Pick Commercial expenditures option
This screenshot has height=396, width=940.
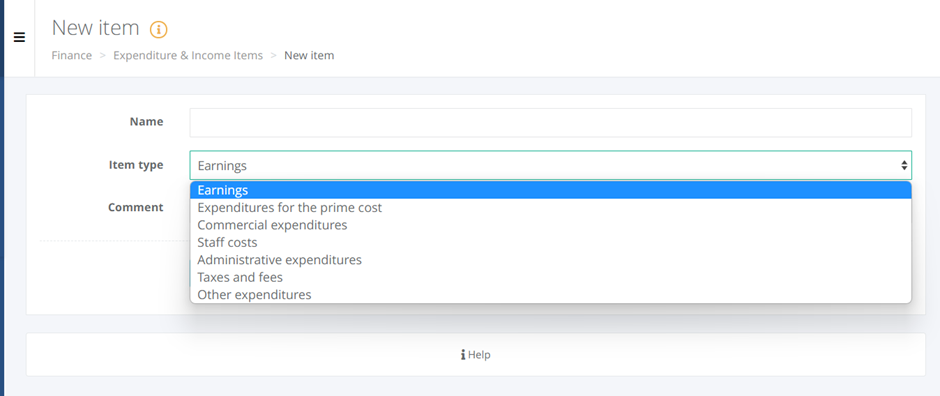[551, 225]
